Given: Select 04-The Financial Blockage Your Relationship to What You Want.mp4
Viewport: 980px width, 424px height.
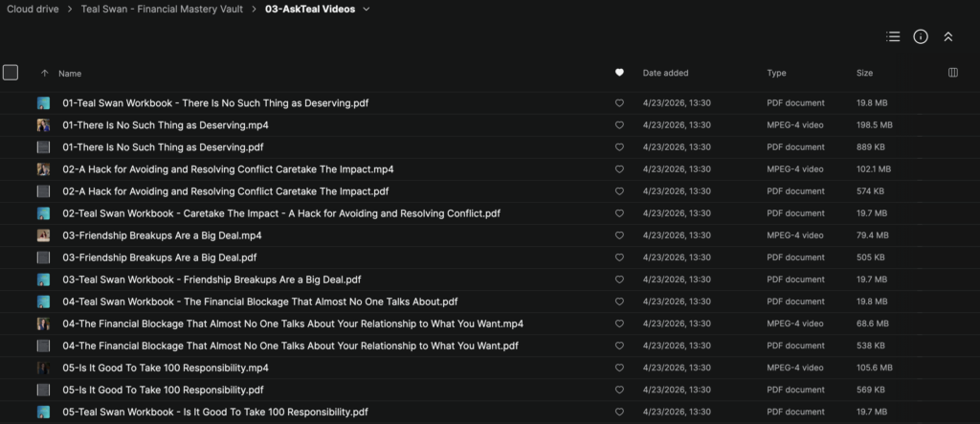Looking at the screenshot, I should [x=293, y=324].
